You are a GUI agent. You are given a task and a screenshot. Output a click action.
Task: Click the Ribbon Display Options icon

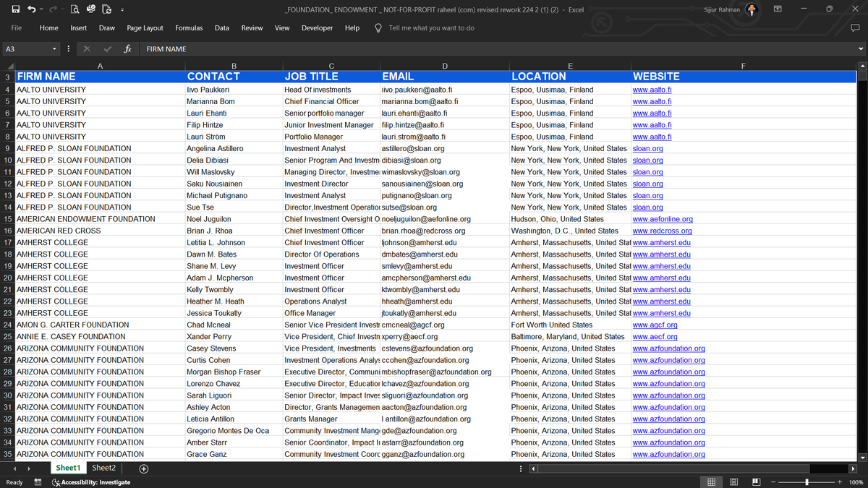point(778,9)
